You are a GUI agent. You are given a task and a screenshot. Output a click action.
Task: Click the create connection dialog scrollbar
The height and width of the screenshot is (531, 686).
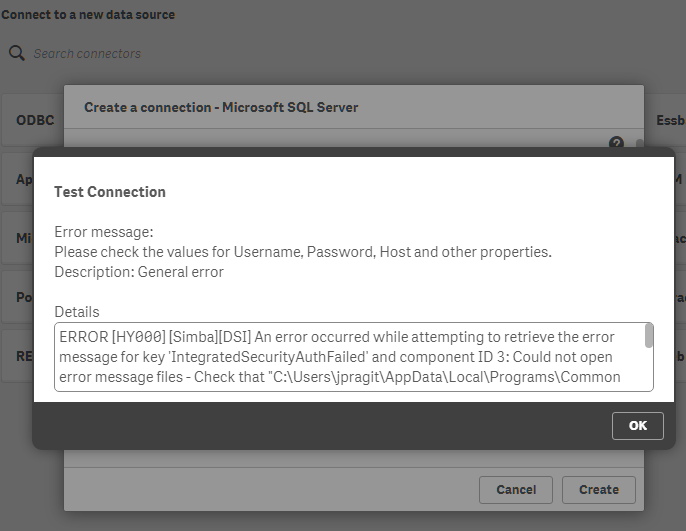pyautogui.click(x=639, y=143)
